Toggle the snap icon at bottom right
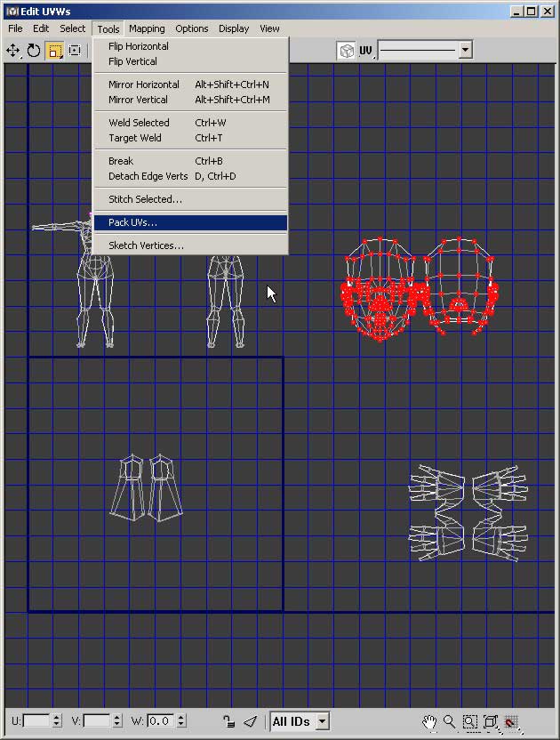Image resolution: width=560 pixels, height=740 pixels. [510, 721]
